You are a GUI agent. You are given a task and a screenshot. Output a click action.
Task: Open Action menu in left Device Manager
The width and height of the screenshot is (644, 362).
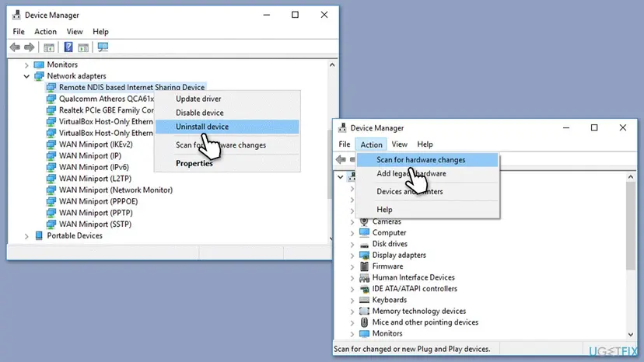45,32
